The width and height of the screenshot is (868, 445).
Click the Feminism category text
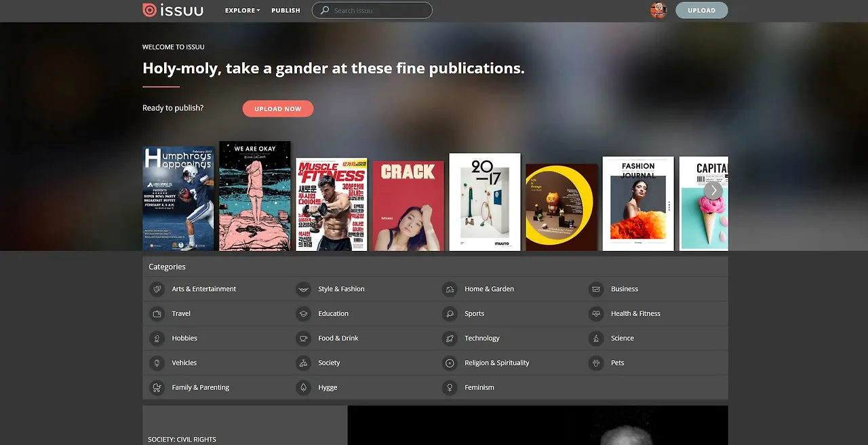479,387
